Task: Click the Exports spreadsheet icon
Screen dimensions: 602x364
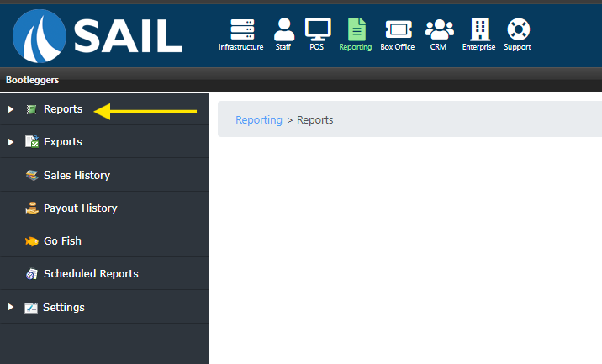Action: [32, 142]
